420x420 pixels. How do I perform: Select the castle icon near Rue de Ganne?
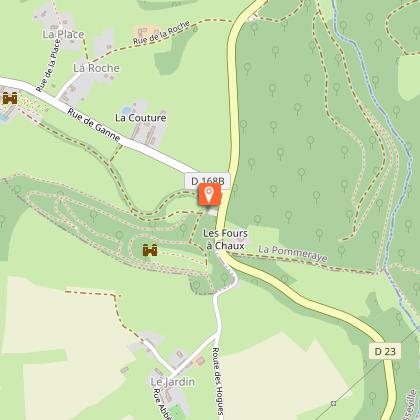point(10,99)
